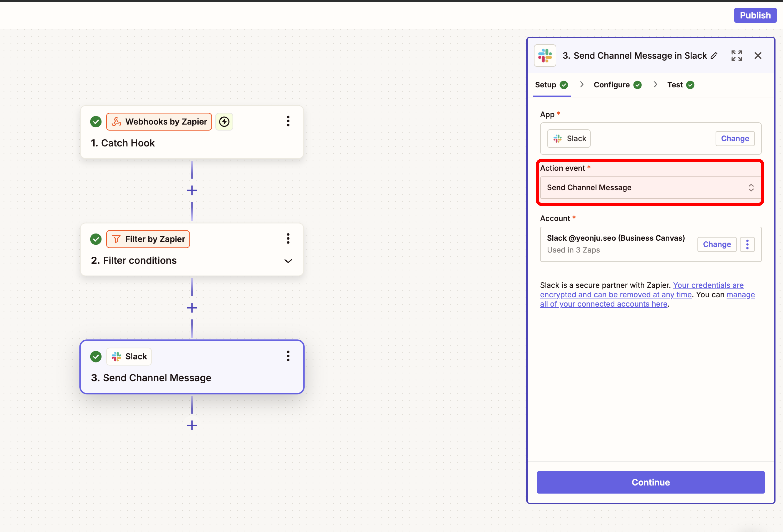Open the three-dot menu on Catch Hook
783x532 pixels.
point(288,121)
